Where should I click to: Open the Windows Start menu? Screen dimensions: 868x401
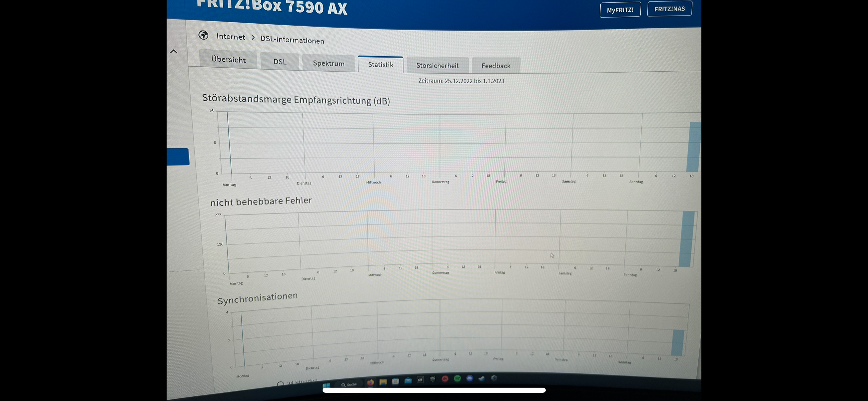click(326, 386)
